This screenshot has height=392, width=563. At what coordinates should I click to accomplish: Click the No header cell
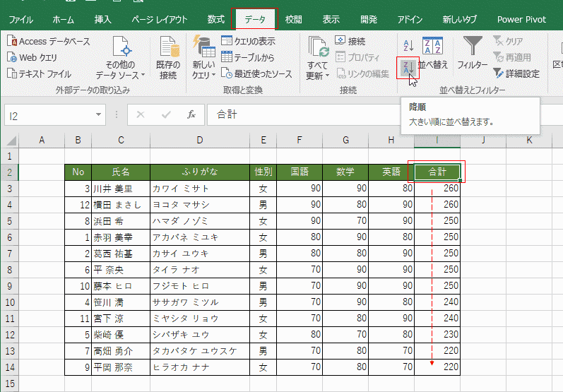click(78, 172)
